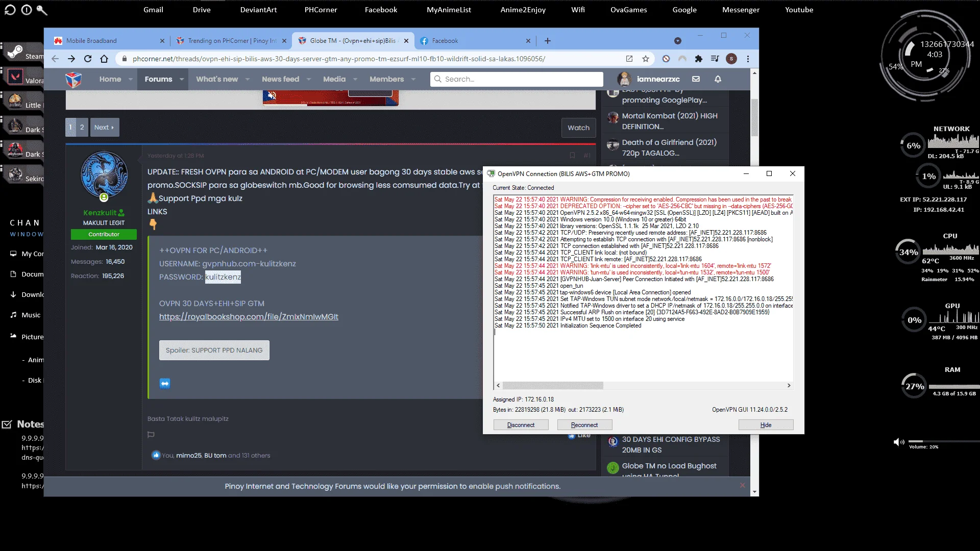Click the desktop power icon
Viewport: 980px width, 551px height.
pyautogui.click(x=27, y=10)
